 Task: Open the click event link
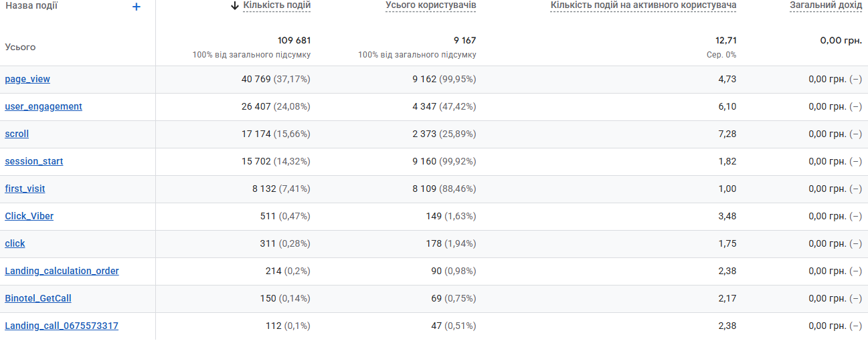pos(15,243)
